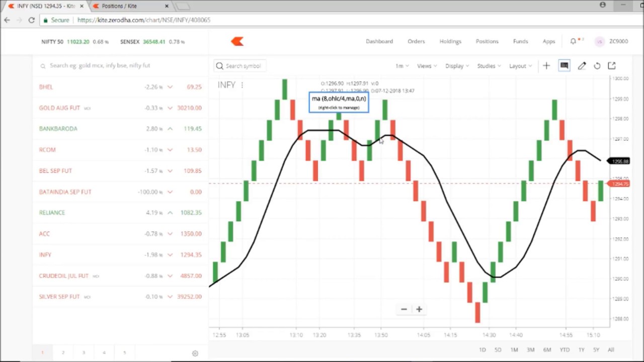Click the chart refresh icon
The height and width of the screenshot is (362, 644).
pos(597,66)
